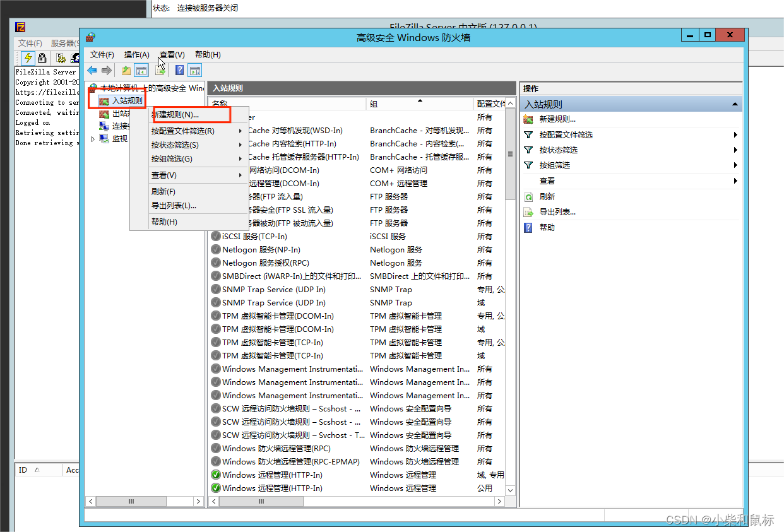The width and height of the screenshot is (784, 532).
Task: Open the submenu arrow of 查看 in the 操作 pane
Action: (x=736, y=181)
